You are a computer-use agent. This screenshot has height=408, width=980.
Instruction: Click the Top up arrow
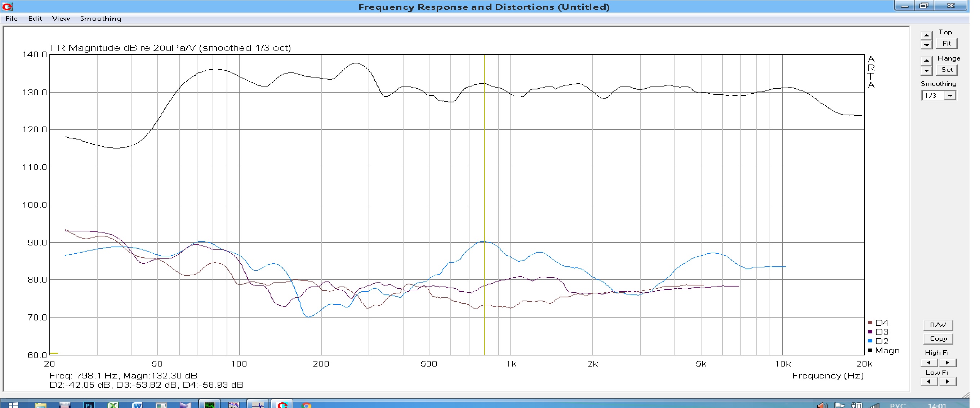926,35
